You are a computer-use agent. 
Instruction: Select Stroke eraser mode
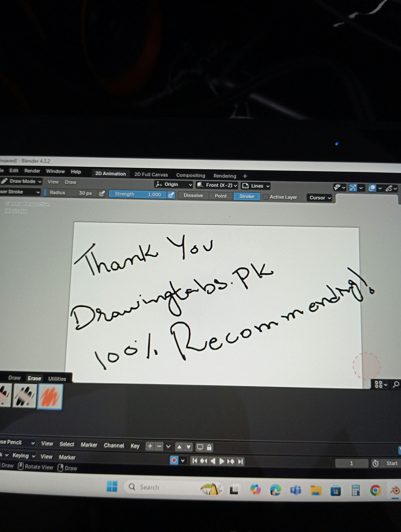[246, 197]
